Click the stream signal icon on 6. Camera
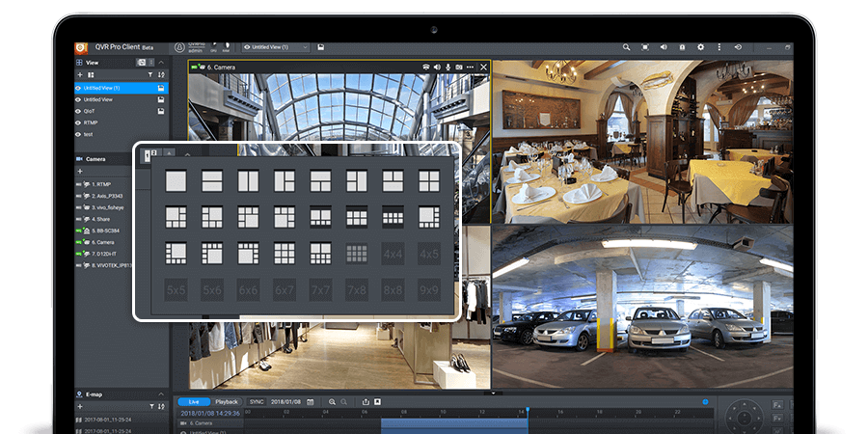 425,67
